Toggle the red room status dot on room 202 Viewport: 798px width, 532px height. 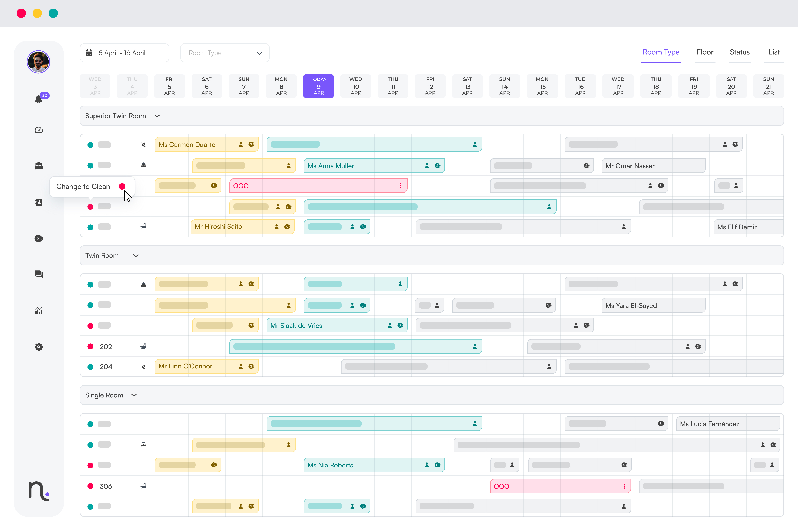[90, 346]
